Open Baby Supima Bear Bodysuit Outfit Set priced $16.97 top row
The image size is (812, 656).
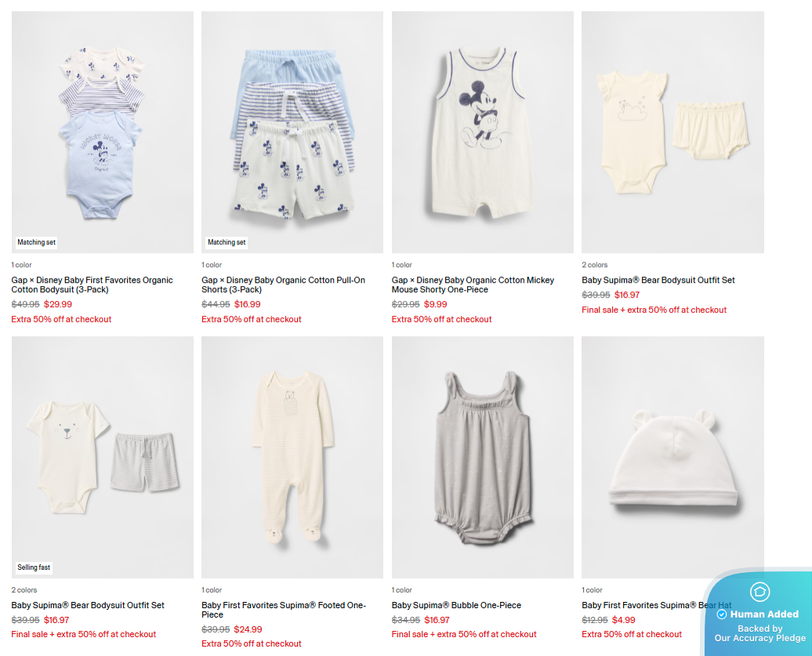[658, 280]
